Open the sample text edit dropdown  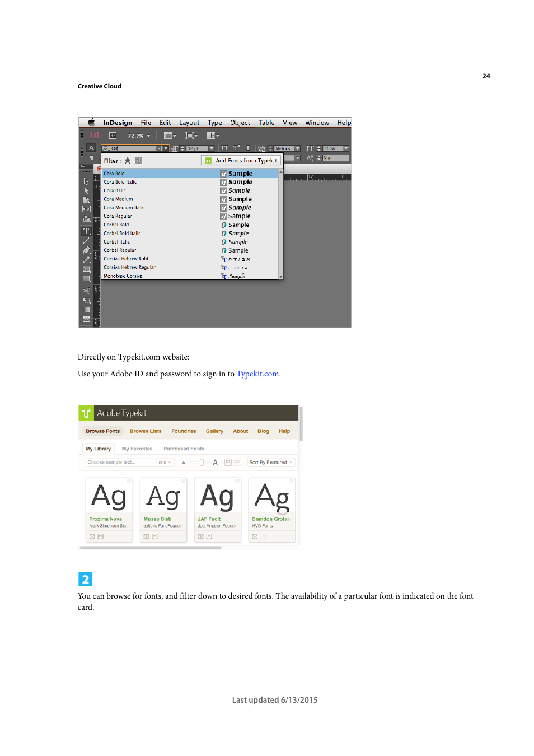(x=165, y=463)
